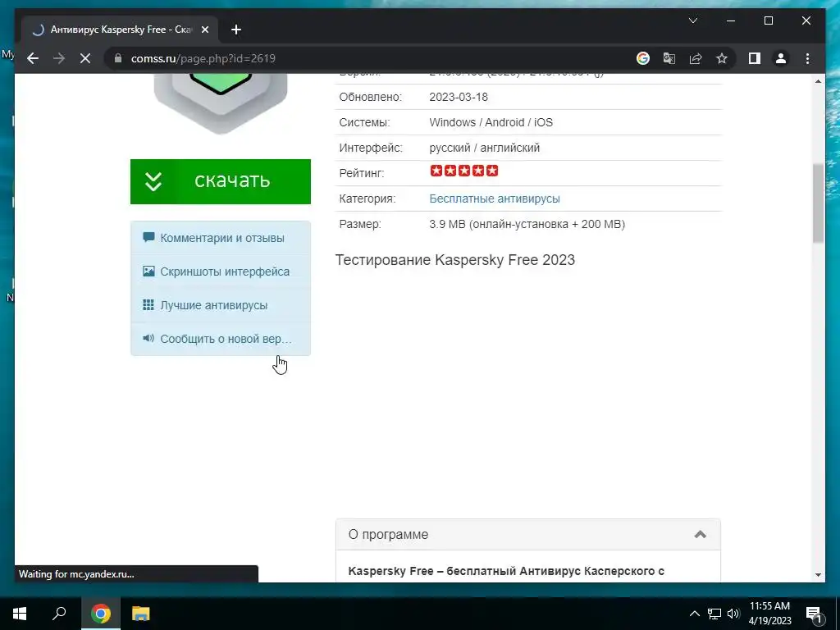Open the volume tray icon
Viewport: 840px width, 630px height.
pyautogui.click(x=733, y=614)
